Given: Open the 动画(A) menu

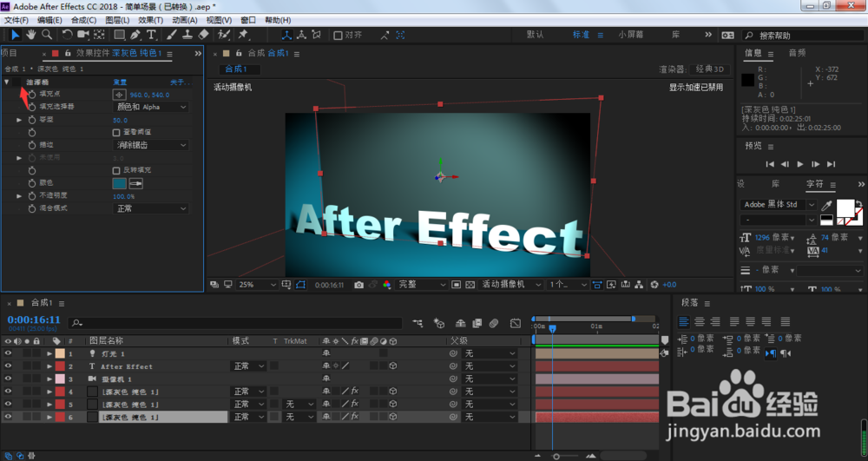Looking at the screenshot, I should pos(184,20).
